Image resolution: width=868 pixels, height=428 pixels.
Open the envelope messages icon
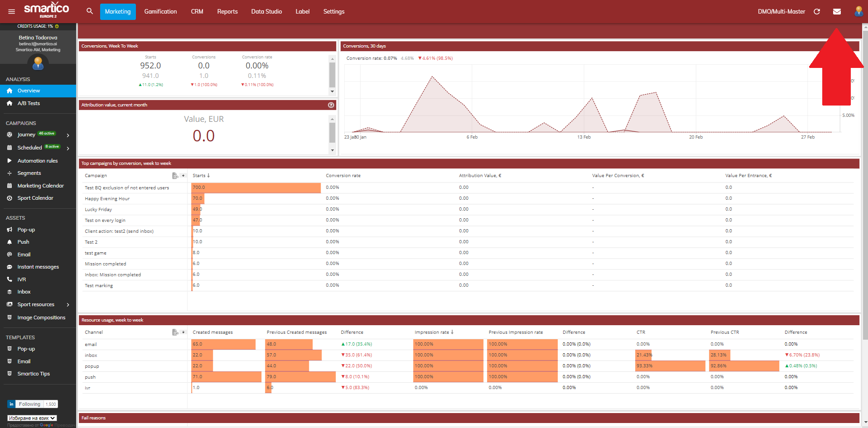(837, 11)
